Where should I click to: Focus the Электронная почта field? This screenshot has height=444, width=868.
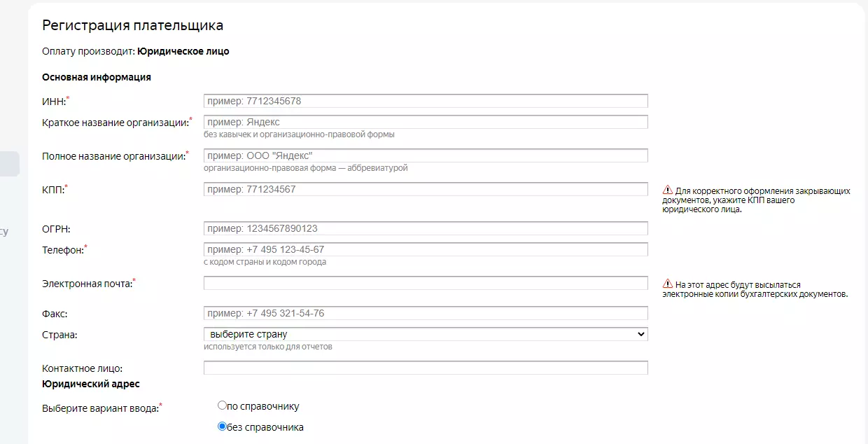[426, 283]
